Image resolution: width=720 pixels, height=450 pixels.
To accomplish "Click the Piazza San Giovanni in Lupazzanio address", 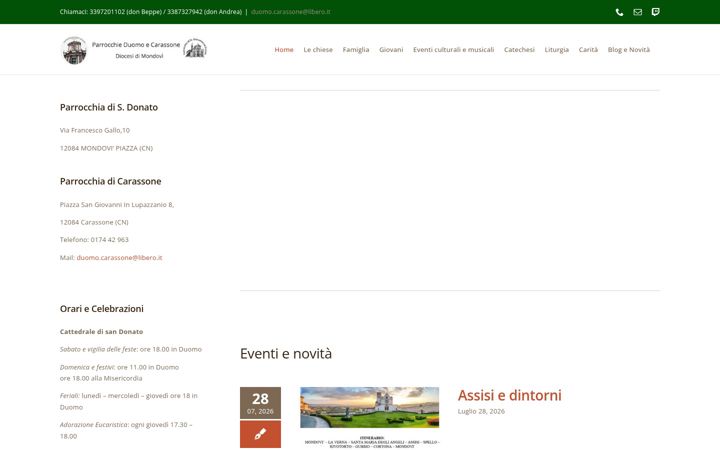I will coord(117,205).
